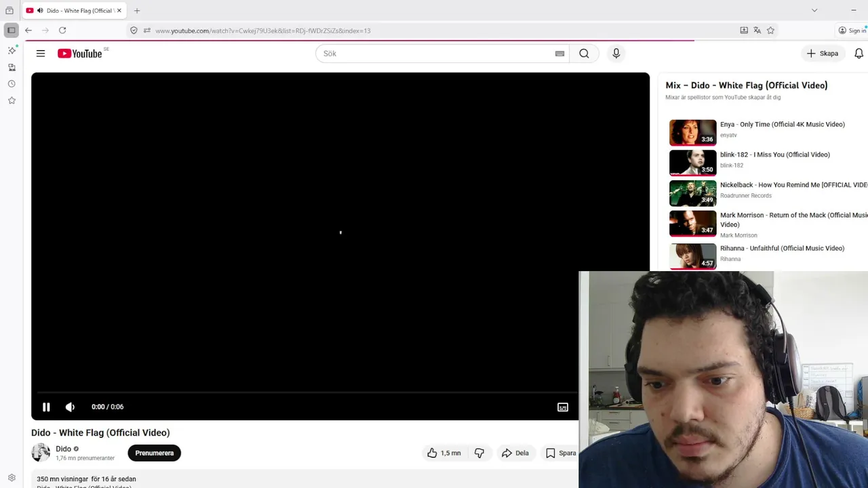Translate the page with translate icon
Image resolution: width=868 pixels, height=488 pixels.
pyautogui.click(x=757, y=30)
